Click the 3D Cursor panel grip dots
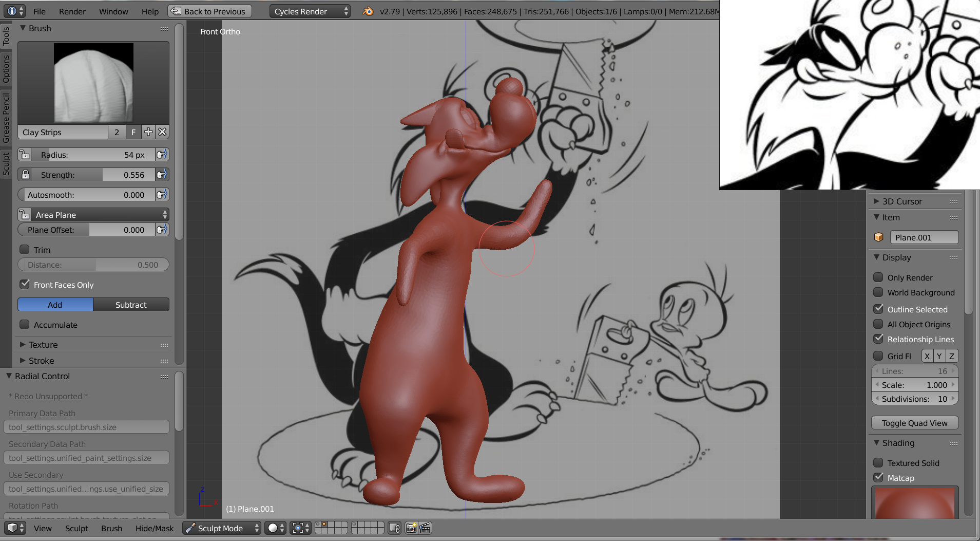Viewport: 980px width, 541px height. 954,202
